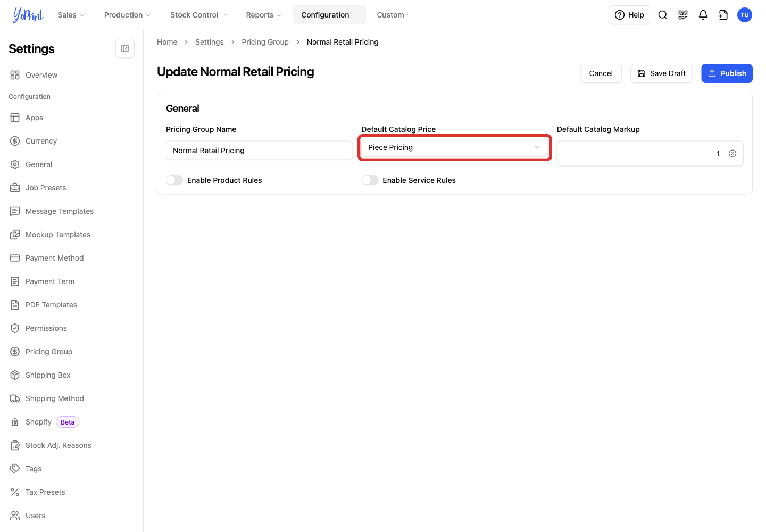This screenshot has width=766, height=532.
Task: Click the Pricing Group Name field
Action: pos(259,151)
